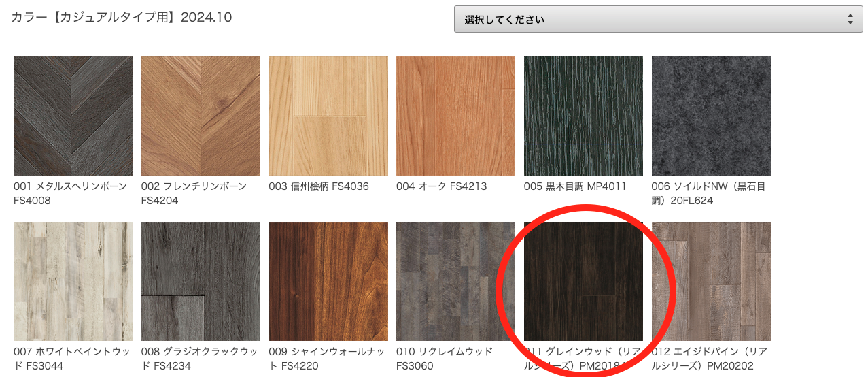This screenshot has height=377, width=868.
Task: Pick the 010 リクレイムウッド swatch
Action: [x=455, y=281]
